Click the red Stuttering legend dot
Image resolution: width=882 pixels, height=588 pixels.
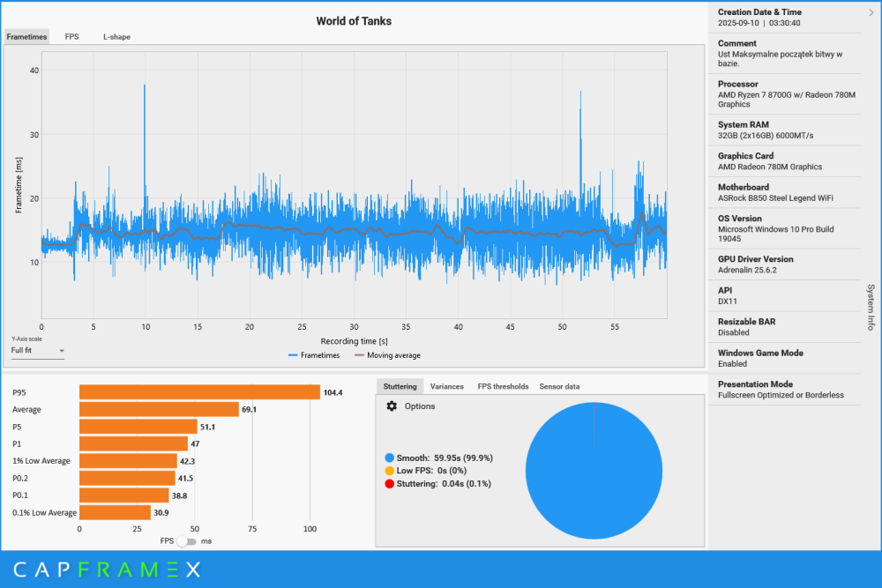[x=389, y=483]
